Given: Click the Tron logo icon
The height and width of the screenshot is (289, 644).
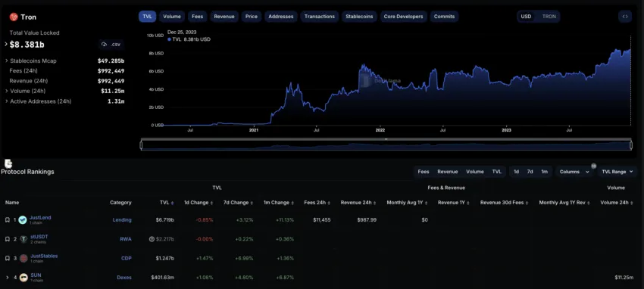Looking at the screenshot, I should [14, 17].
